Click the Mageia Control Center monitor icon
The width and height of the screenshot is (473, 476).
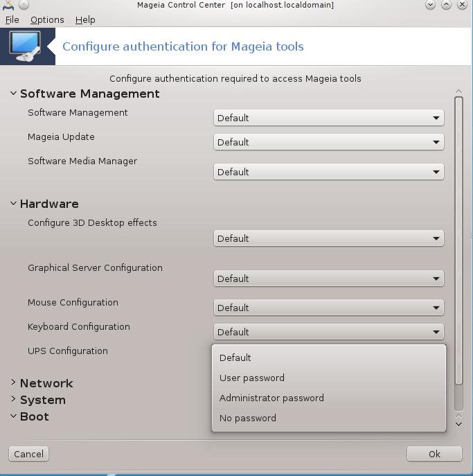26,46
